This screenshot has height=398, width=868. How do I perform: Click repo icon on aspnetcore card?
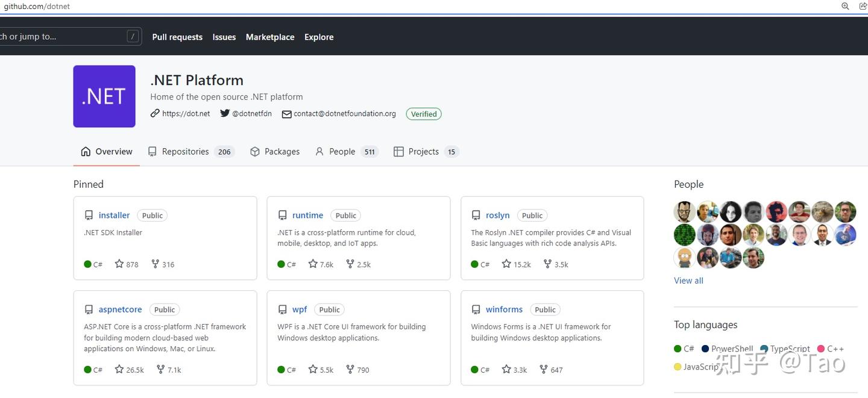[x=89, y=309]
